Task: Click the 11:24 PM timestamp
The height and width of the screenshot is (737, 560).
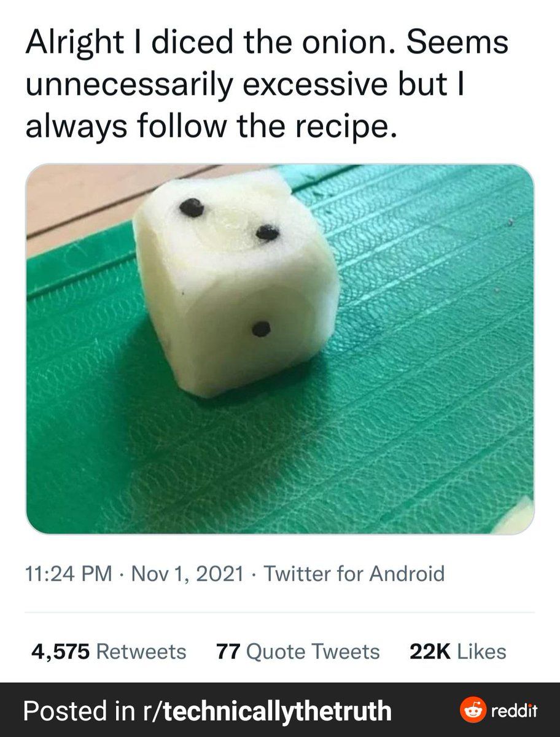Action: pyautogui.click(x=69, y=574)
